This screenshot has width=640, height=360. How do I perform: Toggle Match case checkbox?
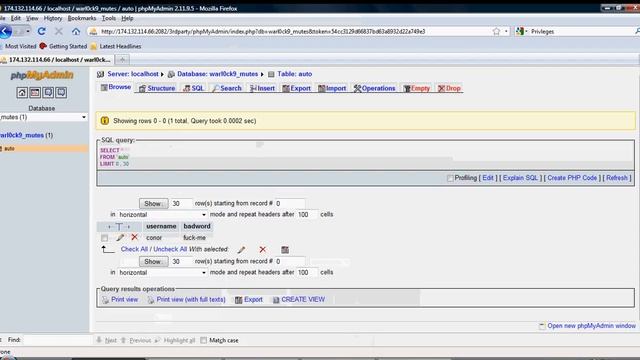coord(203,340)
